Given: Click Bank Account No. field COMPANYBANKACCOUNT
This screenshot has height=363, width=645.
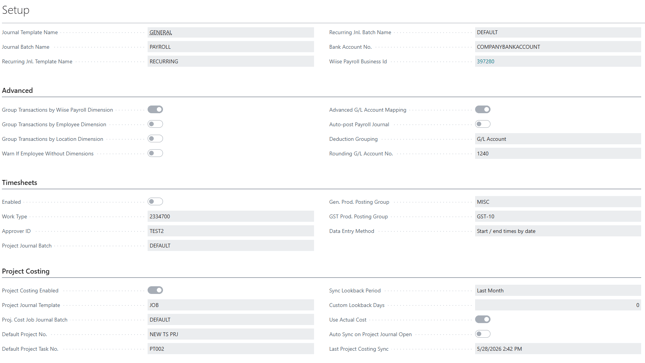Looking at the screenshot, I should coord(558,47).
